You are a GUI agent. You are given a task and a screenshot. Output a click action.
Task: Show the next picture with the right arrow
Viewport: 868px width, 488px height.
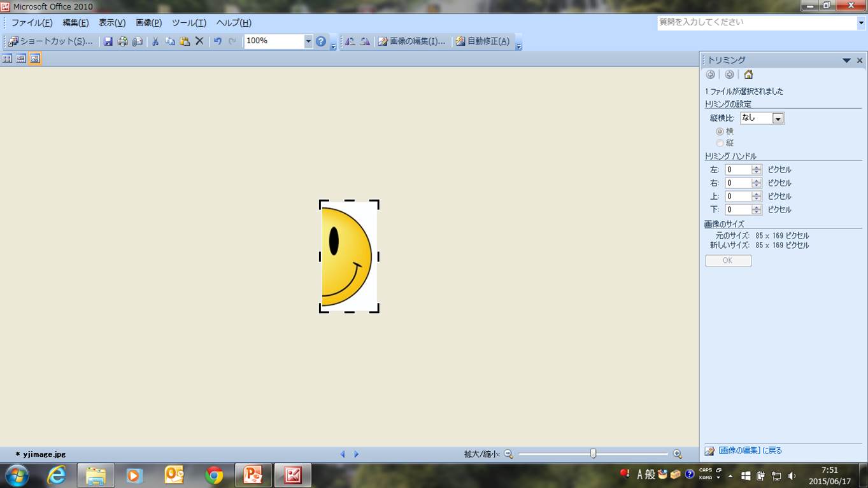tap(357, 454)
